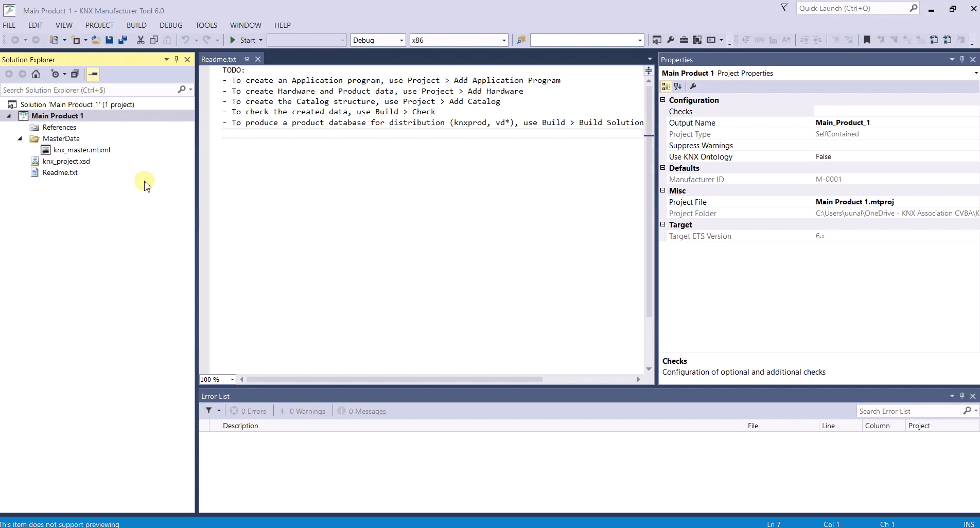Save the current file using Save icon

(x=109, y=40)
